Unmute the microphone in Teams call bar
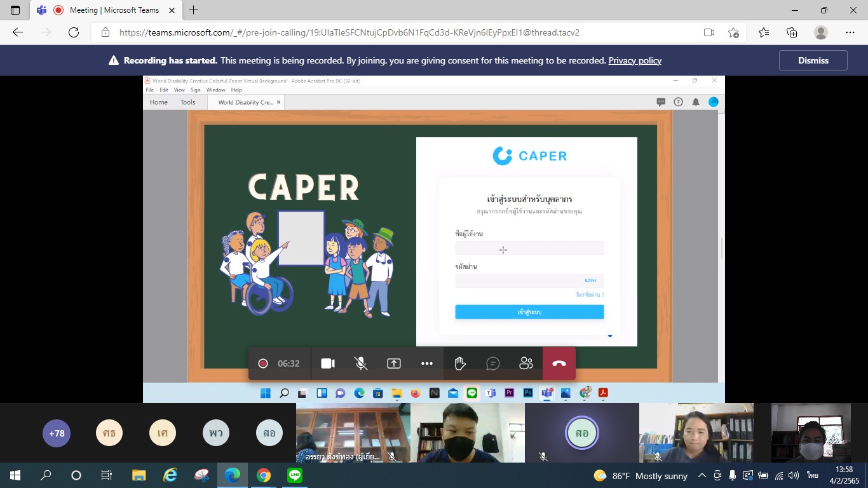This screenshot has height=488, width=868. 361,363
